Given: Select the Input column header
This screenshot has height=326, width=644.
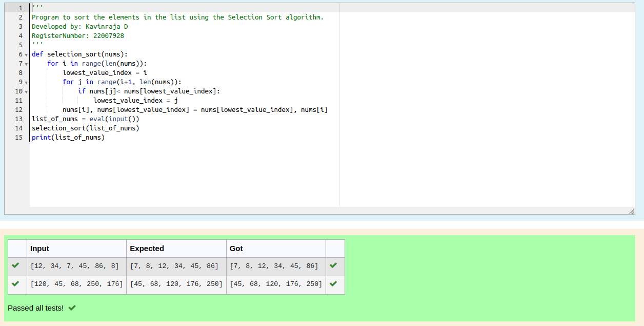Looking at the screenshot, I should [38, 248].
